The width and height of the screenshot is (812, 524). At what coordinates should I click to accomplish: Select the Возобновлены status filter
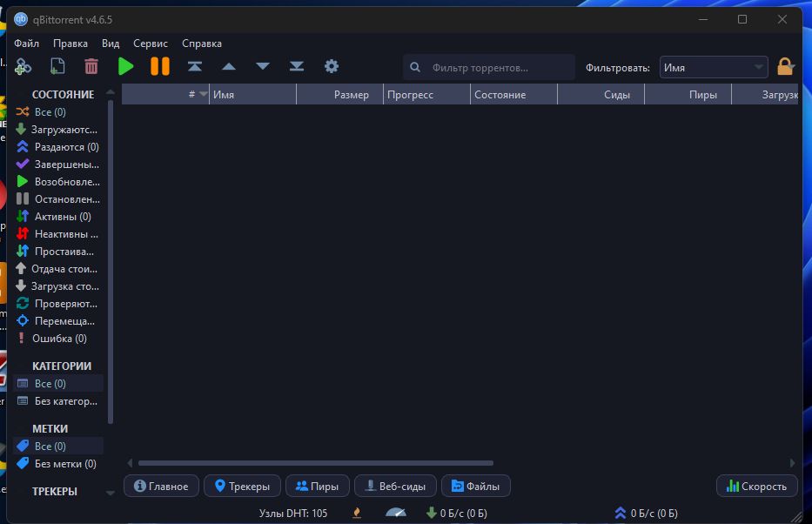pyautogui.click(x=58, y=182)
